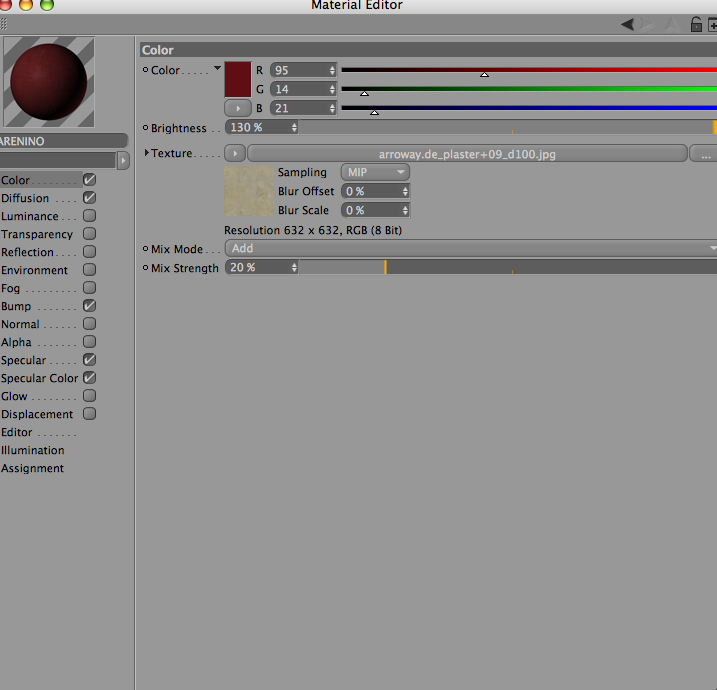This screenshot has width=717, height=690.
Task: Select the Illumination channel item
Action: (x=33, y=450)
